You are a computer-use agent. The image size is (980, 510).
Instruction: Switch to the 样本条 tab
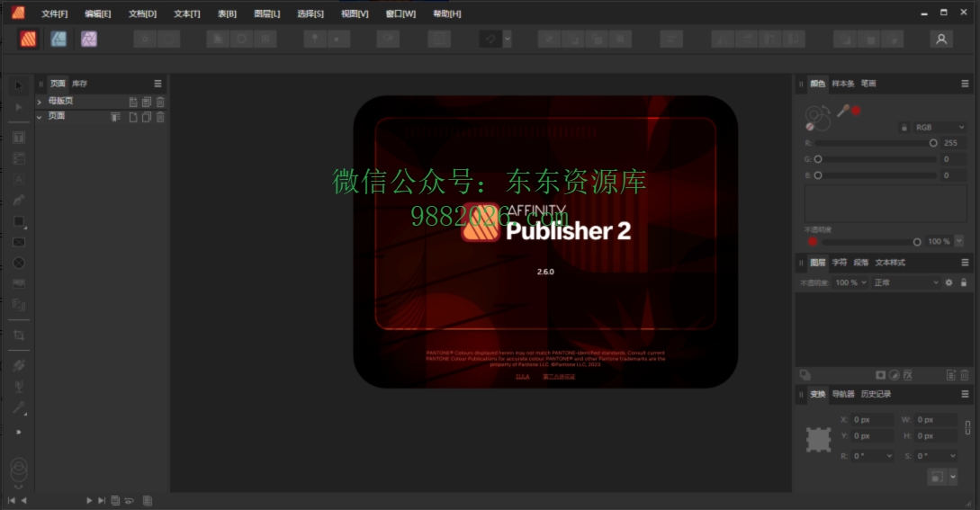(842, 84)
